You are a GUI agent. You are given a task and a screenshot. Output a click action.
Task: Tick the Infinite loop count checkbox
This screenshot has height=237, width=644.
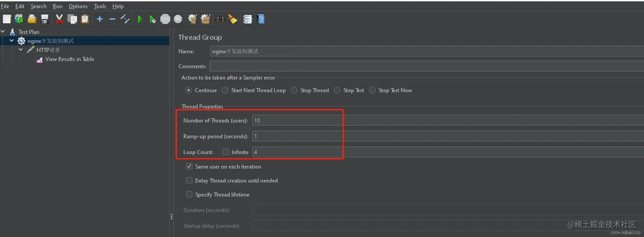[x=226, y=152]
